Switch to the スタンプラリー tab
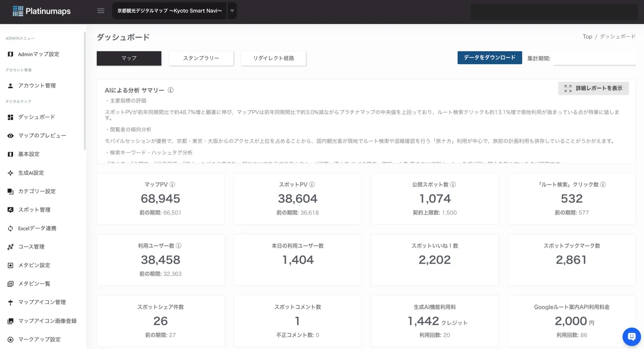Image resolution: width=644 pixels, height=349 pixels. 201,58
